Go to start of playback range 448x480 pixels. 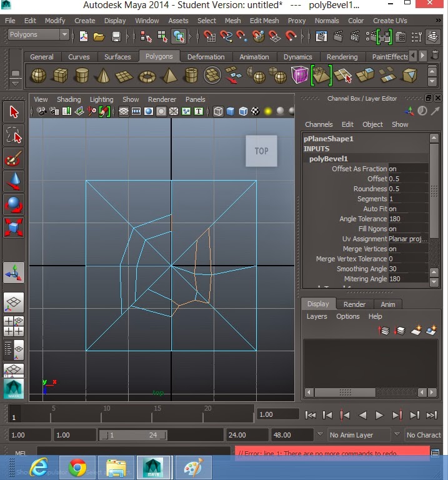(x=311, y=416)
